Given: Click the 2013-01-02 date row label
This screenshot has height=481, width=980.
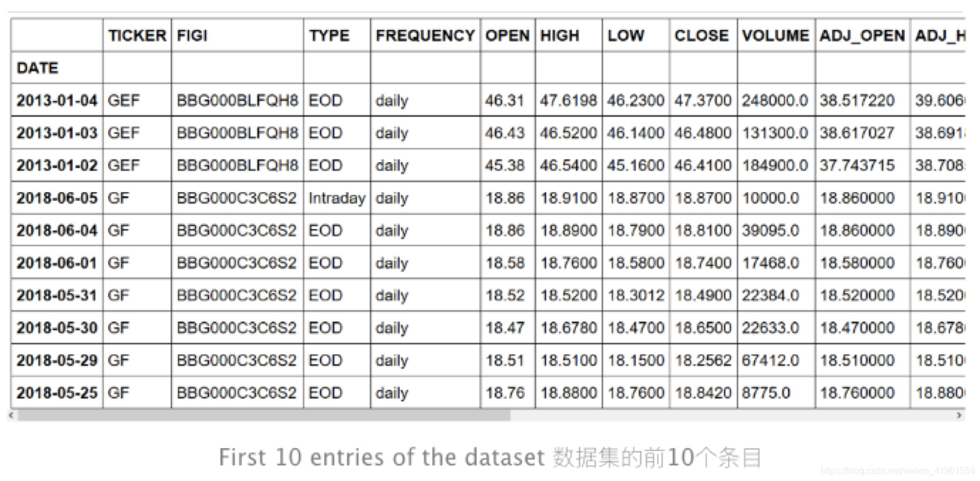Looking at the screenshot, I should [57, 165].
